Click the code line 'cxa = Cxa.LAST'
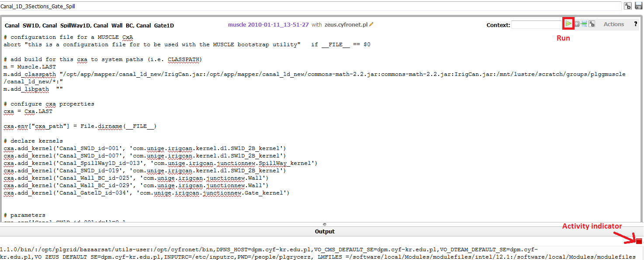The image size is (644, 260). click(28, 111)
